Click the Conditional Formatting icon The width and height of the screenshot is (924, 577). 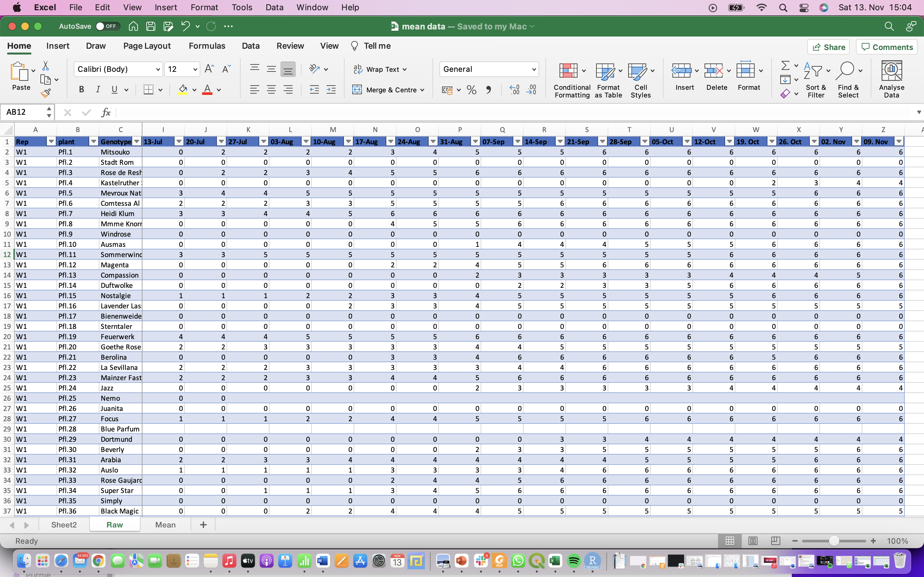tap(568, 71)
